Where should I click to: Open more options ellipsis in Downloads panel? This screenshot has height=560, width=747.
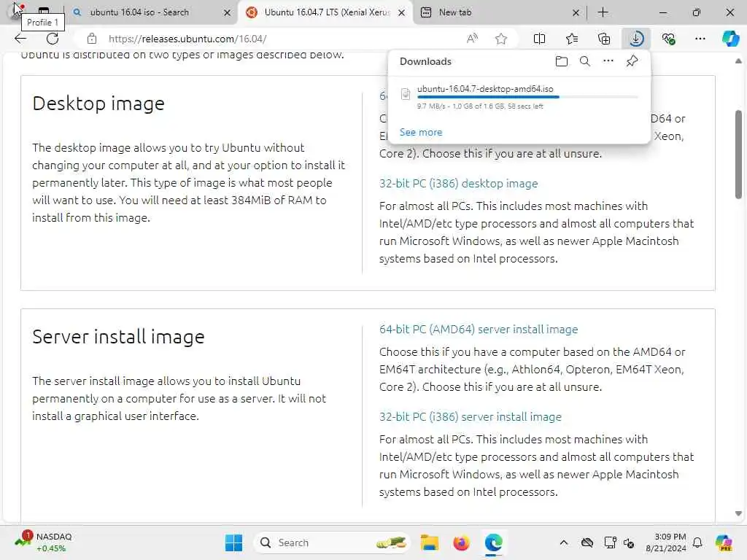pyautogui.click(x=608, y=61)
